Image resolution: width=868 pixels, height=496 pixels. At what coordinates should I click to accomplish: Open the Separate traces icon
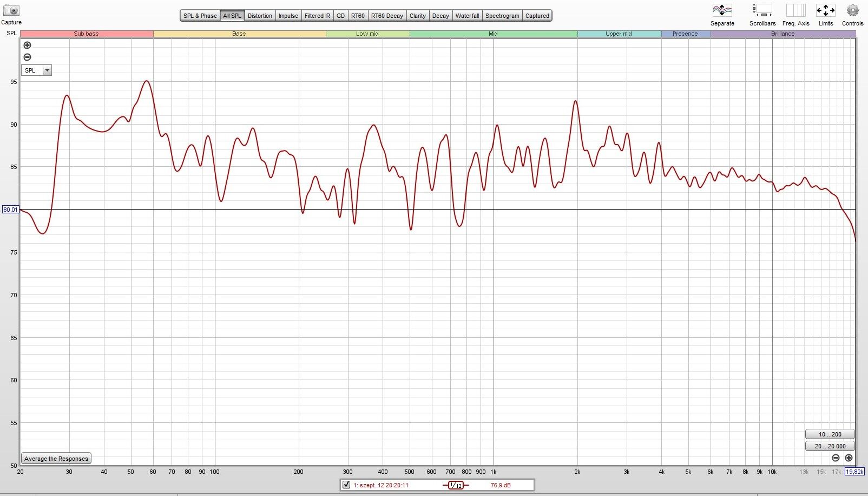(x=722, y=10)
